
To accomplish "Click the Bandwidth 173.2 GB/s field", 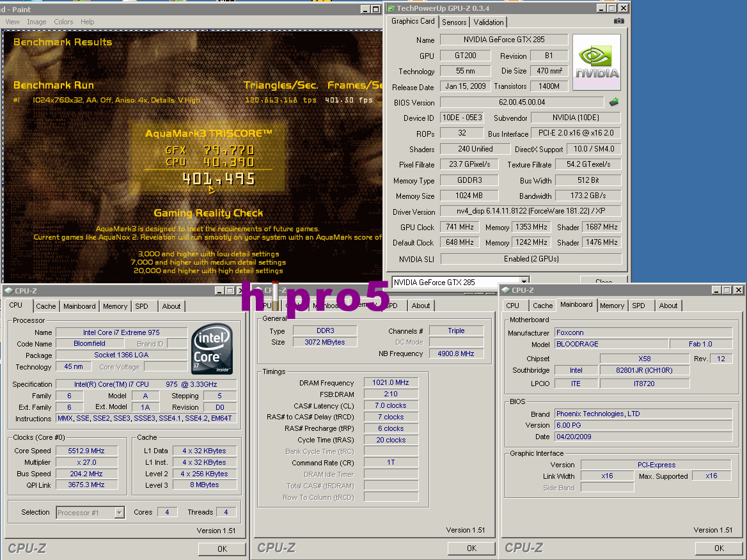I will pos(588,196).
